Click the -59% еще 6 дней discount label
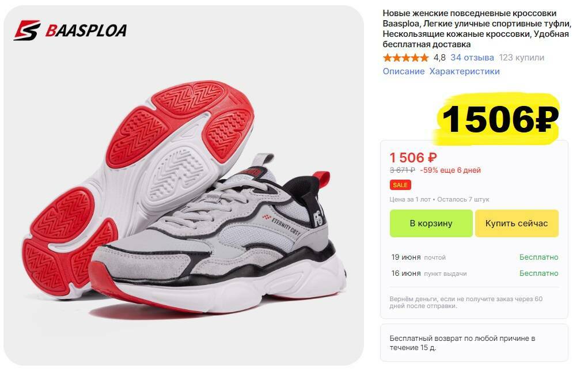Screen dimensions: 588x376 tap(450, 170)
